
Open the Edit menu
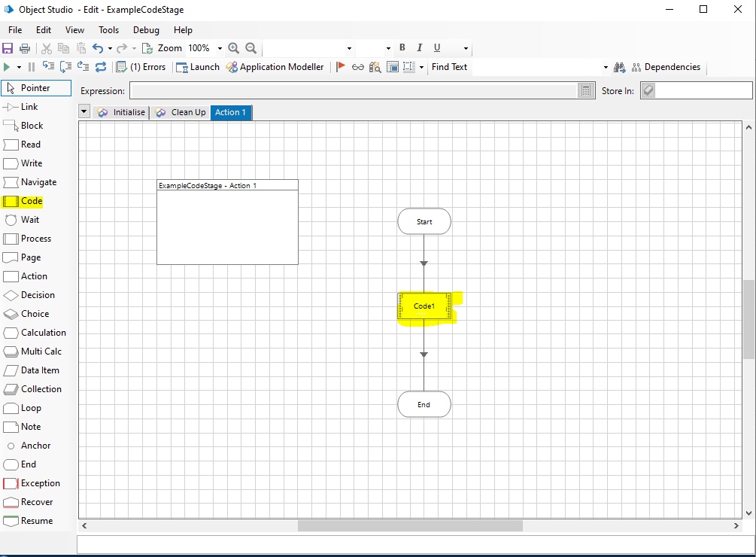(x=44, y=30)
